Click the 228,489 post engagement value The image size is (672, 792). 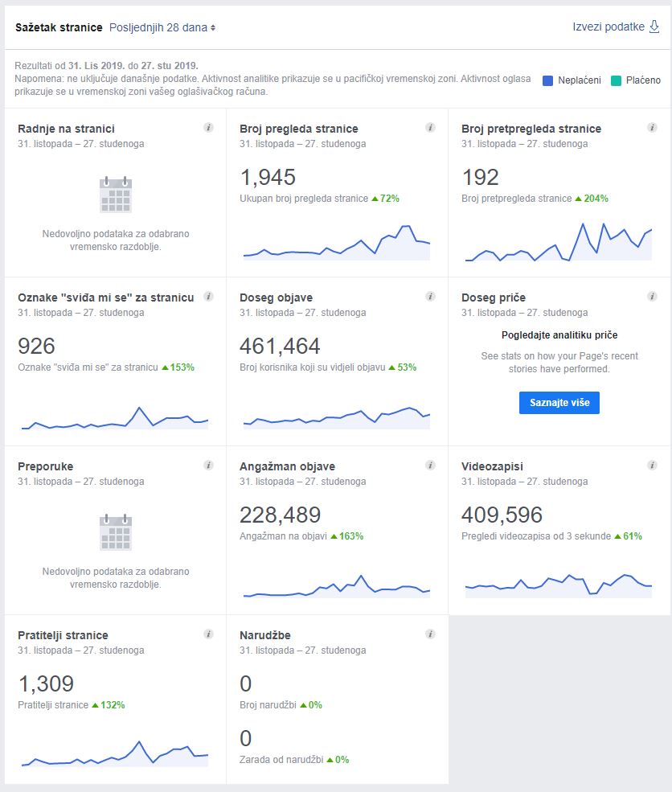[280, 515]
